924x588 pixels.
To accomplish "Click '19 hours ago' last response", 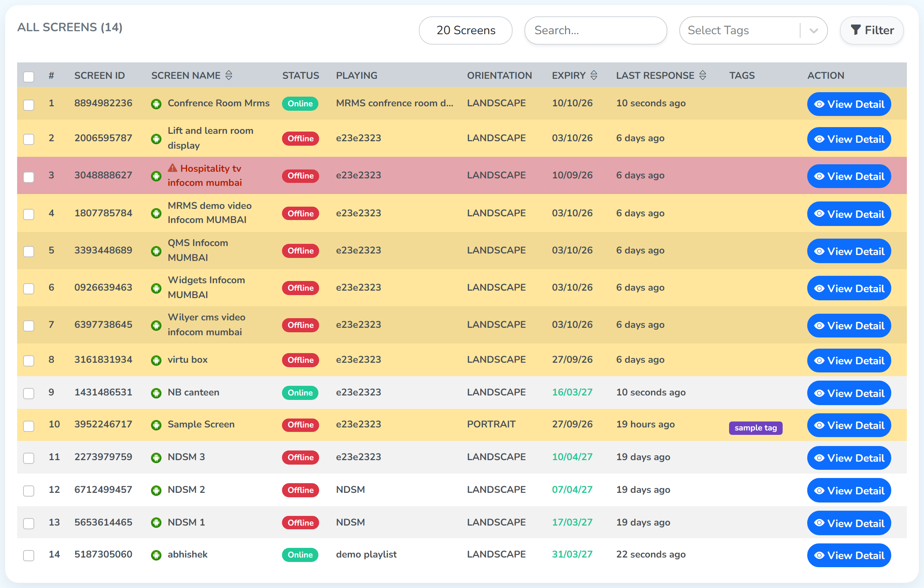I will point(645,424).
